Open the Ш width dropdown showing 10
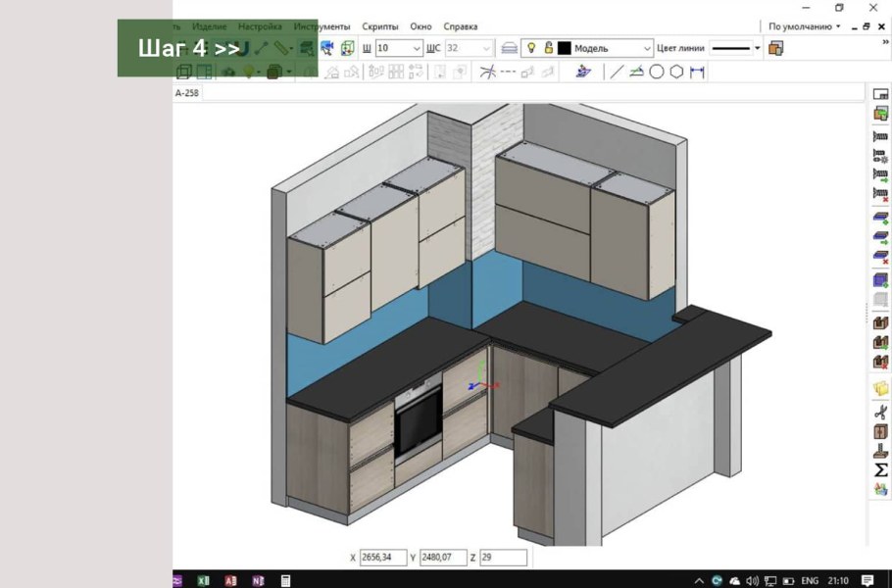Viewport: 892px width, 588px height. 417,48
